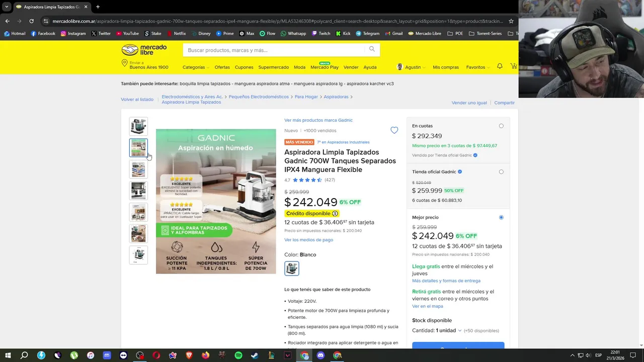Open the Netflix bookmark
The image size is (644, 362).
pos(176,34)
